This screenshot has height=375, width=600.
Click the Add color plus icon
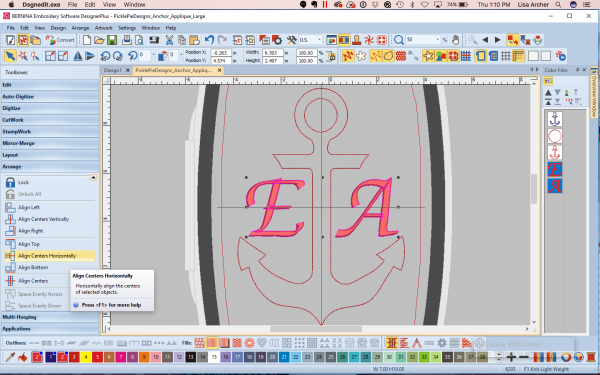coord(511,357)
